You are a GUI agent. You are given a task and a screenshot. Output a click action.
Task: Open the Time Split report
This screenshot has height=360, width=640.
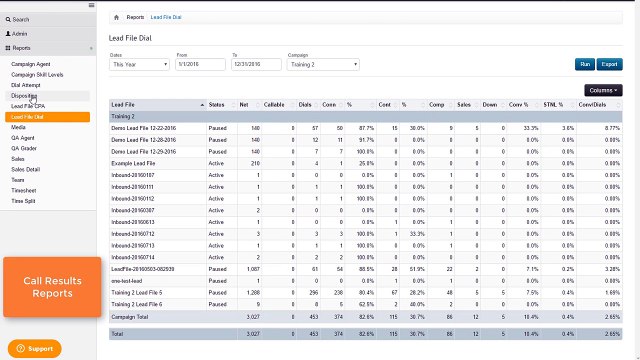[23, 201]
